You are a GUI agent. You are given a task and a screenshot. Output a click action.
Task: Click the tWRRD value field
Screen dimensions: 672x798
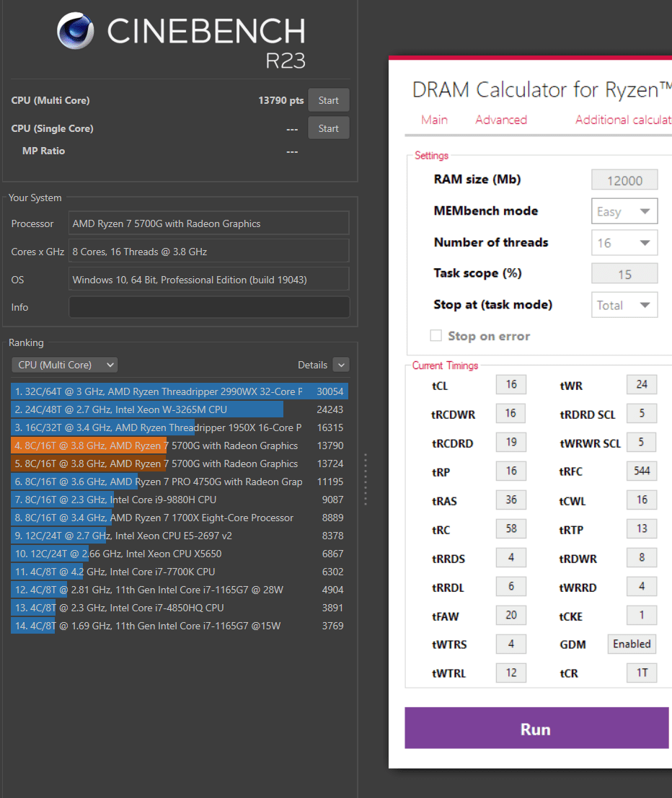coord(642,586)
